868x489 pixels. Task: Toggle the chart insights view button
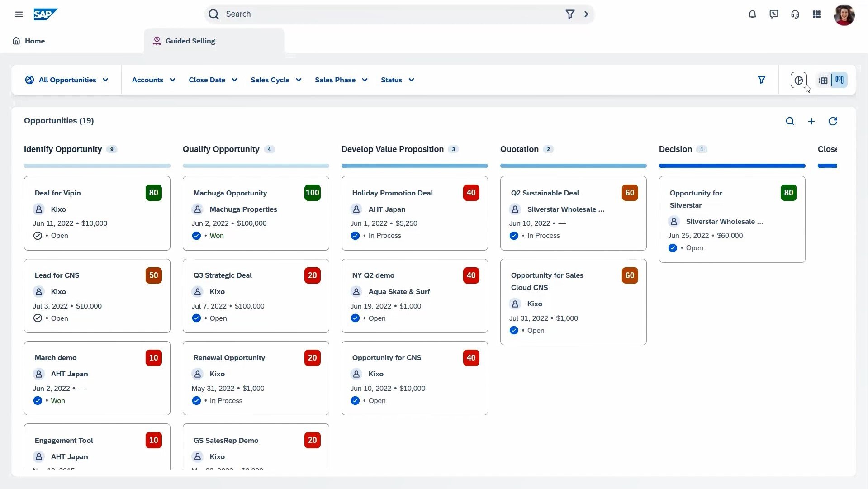point(798,80)
